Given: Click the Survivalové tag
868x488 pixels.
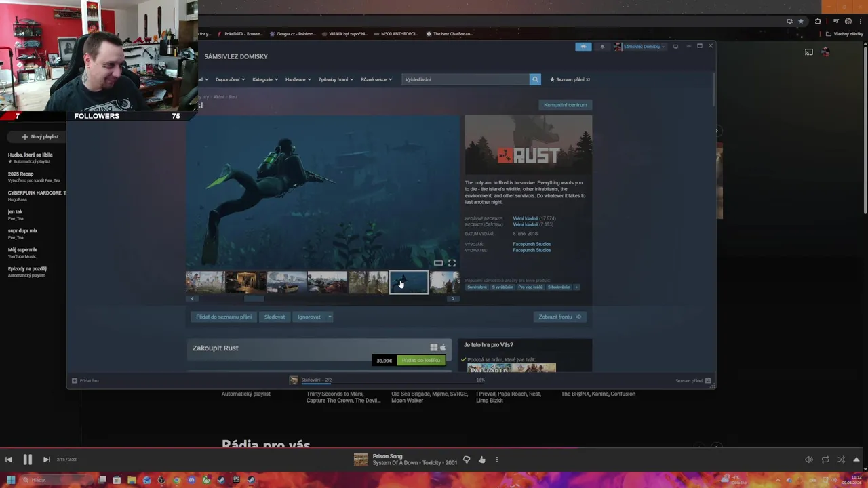Looking at the screenshot, I should [x=477, y=287].
